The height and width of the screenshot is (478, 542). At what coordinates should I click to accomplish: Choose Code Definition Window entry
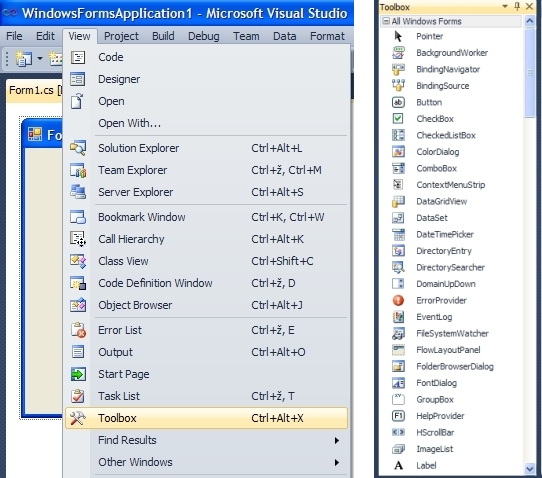click(206, 283)
